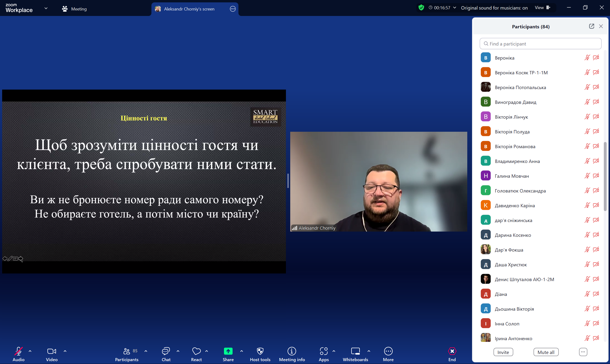
Task: Open the Chat panel icon
Action: tap(166, 351)
